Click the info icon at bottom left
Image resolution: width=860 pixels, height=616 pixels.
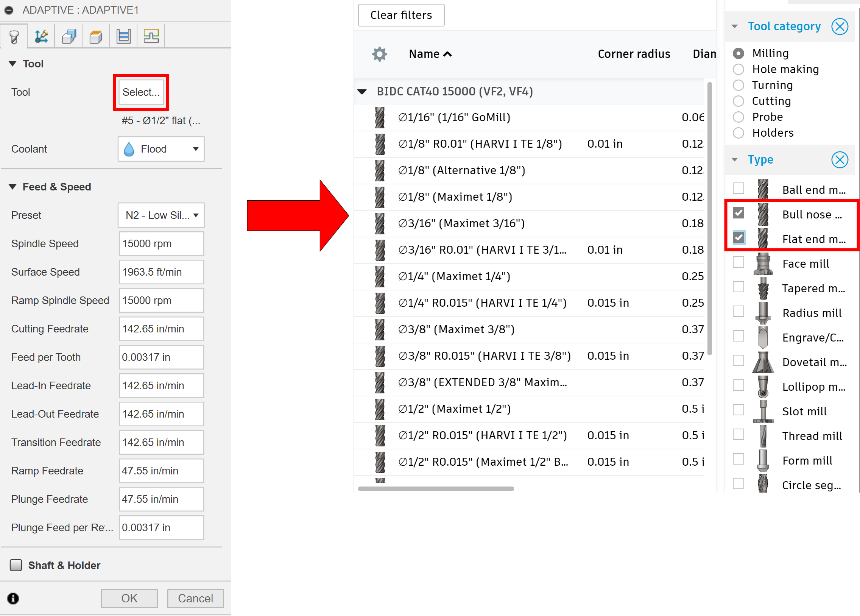13,598
